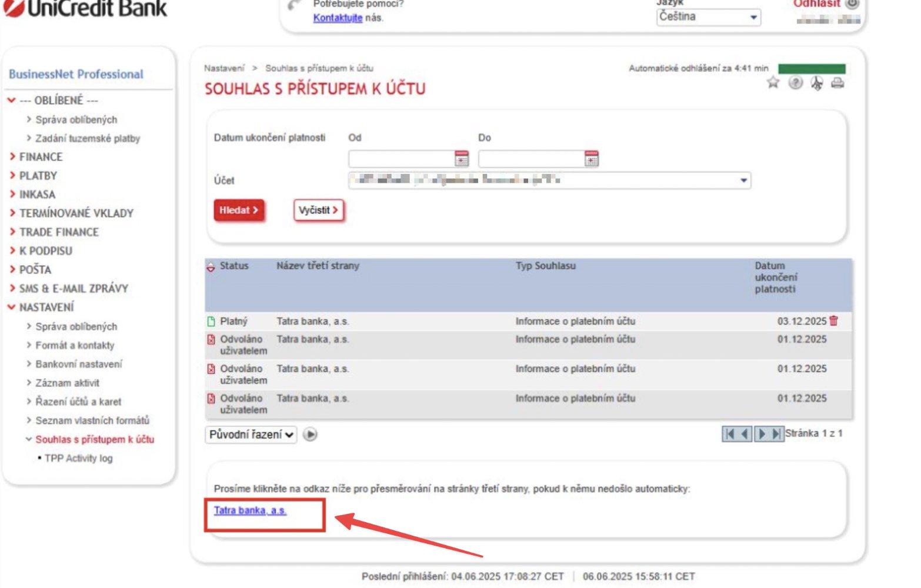Click the Stránka 1 z 1 page indicator

point(814,433)
